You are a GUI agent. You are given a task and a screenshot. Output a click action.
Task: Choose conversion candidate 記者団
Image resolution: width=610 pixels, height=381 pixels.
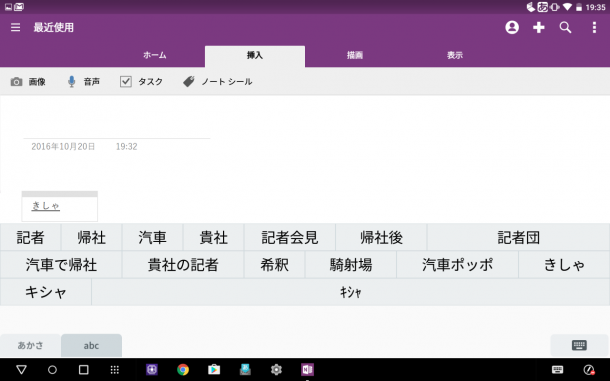[x=519, y=237]
